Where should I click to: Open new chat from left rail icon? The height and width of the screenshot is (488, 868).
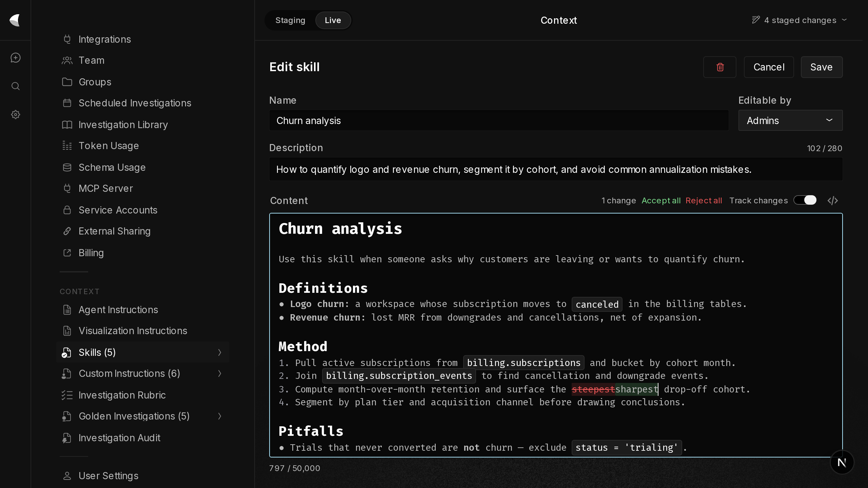(16, 58)
